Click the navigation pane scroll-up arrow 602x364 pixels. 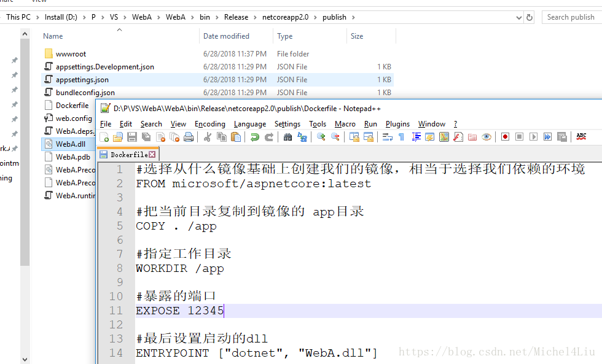tap(25, 34)
